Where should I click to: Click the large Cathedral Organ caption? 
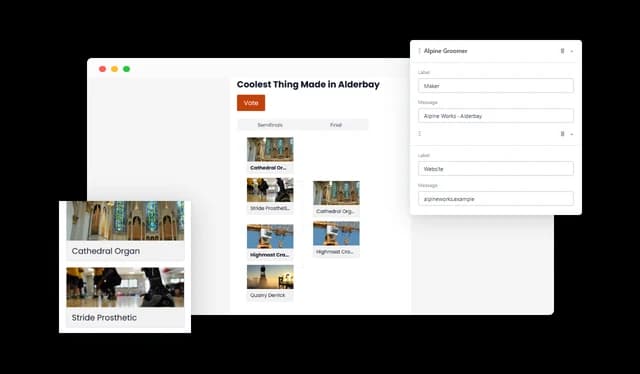106,251
